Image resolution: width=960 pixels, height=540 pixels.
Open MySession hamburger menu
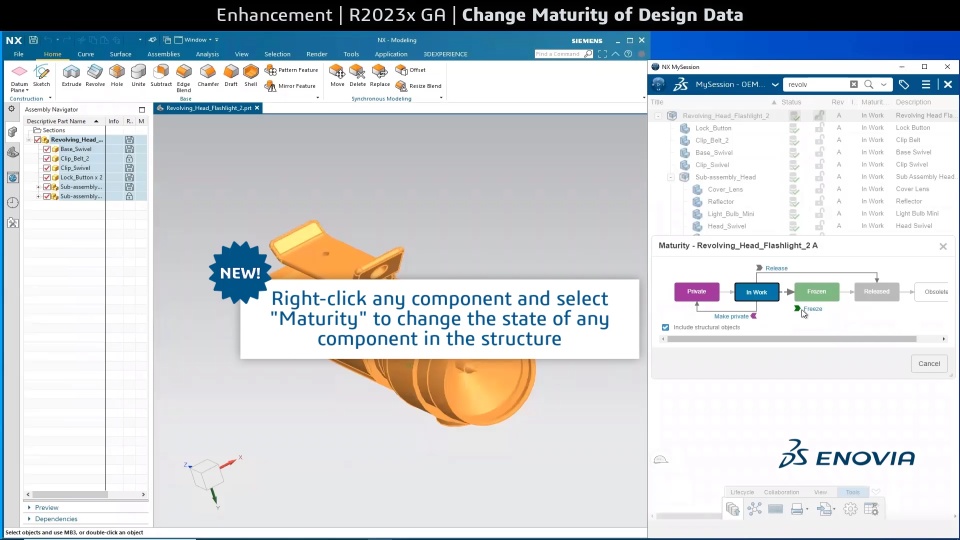click(926, 84)
